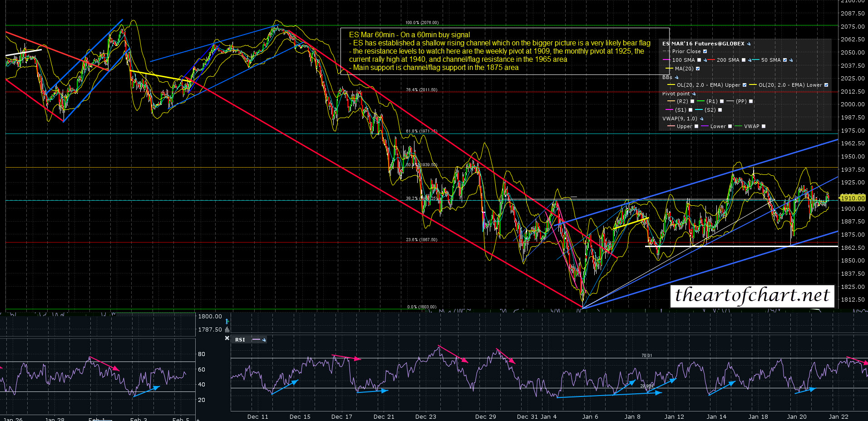
Task: Hide the Bollinger Upper band checkbox
Action: click(745, 85)
